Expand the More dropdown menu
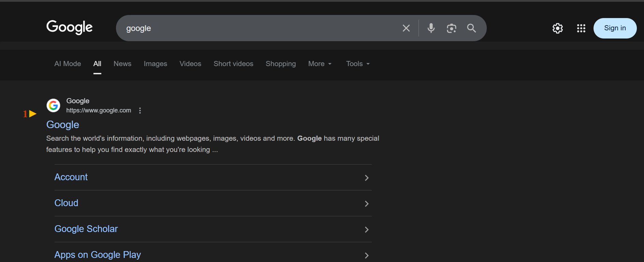 click(320, 64)
